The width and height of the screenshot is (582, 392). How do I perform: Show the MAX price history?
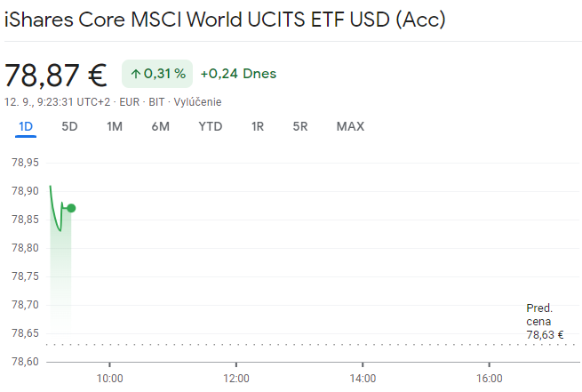click(x=350, y=126)
